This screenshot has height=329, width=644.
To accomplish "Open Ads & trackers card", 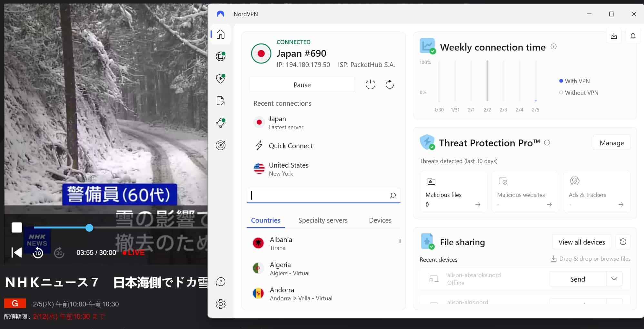I will pyautogui.click(x=597, y=192).
